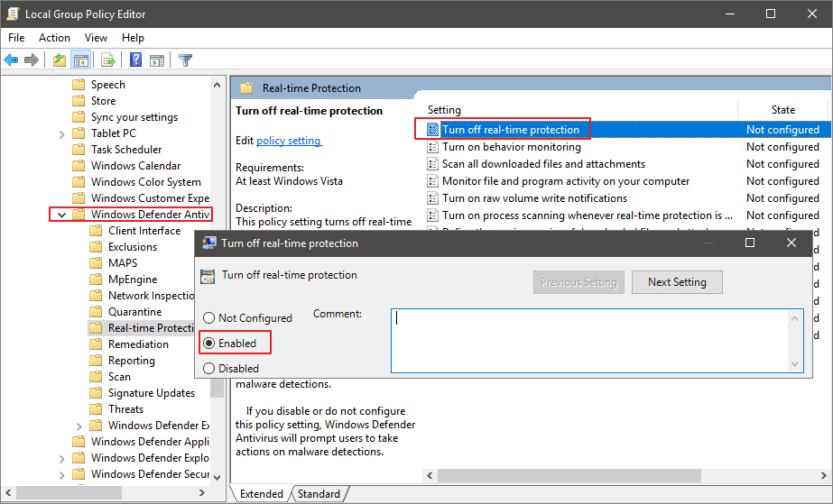This screenshot has width=833, height=504.
Task: Toggle Show/Hide Console Tree toolbar icon
Action: point(81,60)
